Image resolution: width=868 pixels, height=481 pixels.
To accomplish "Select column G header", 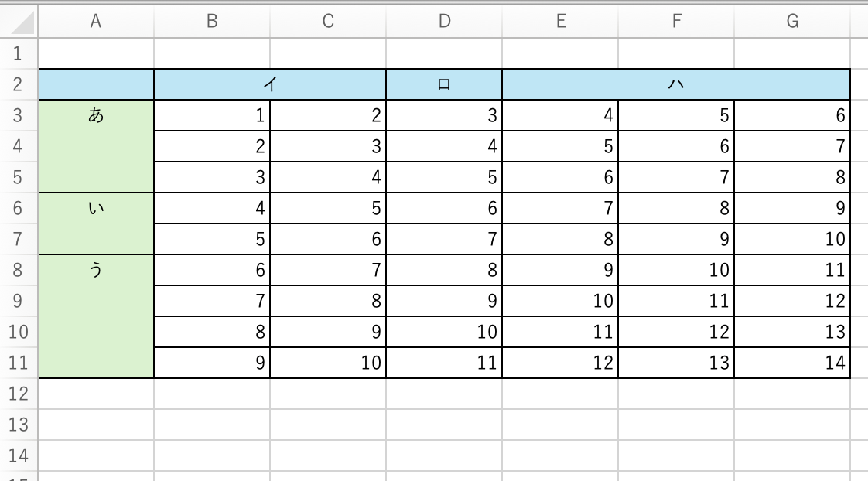I will pos(792,22).
